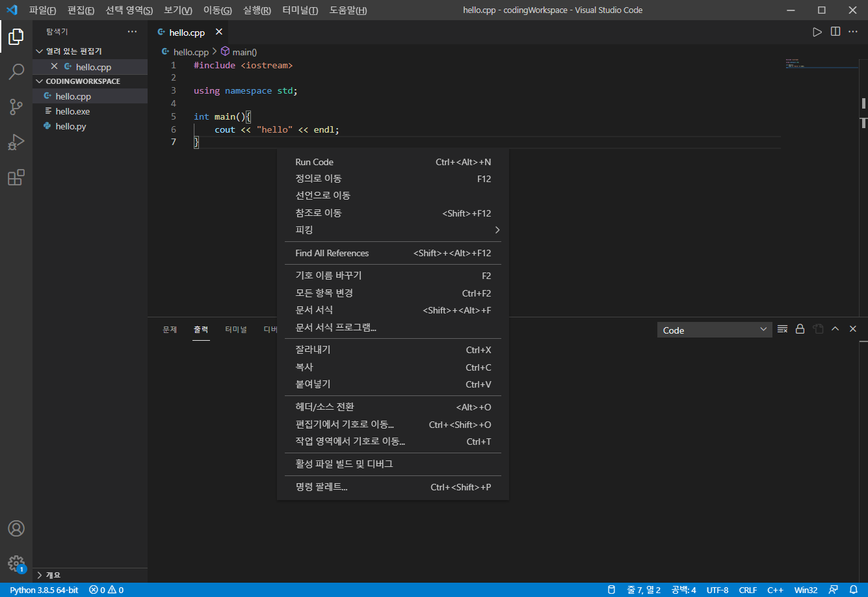Open the Explorer view in activity bar
Screen dimensions: 868x597
coord(16,36)
